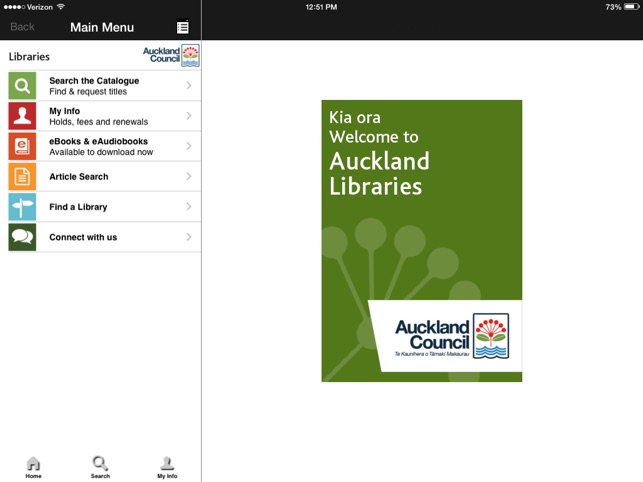Viewport: 643px width, 482px height.
Task: Select 'Search the Catalogue' title text
Action: [x=94, y=81]
